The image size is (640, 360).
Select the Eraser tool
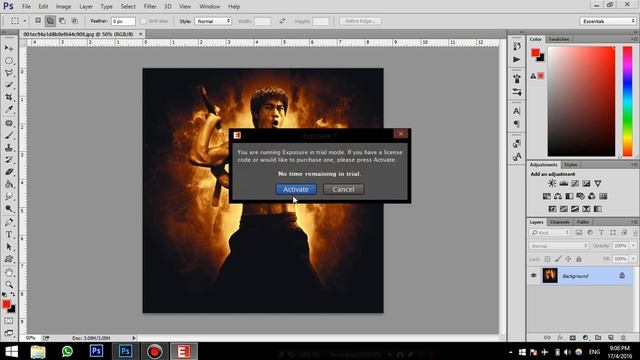pyautogui.click(x=9, y=172)
